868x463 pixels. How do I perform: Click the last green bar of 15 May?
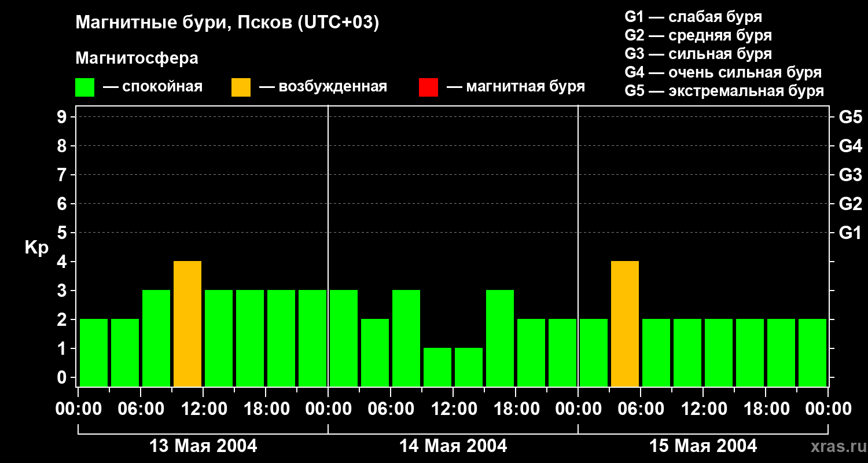coord(812,352)
